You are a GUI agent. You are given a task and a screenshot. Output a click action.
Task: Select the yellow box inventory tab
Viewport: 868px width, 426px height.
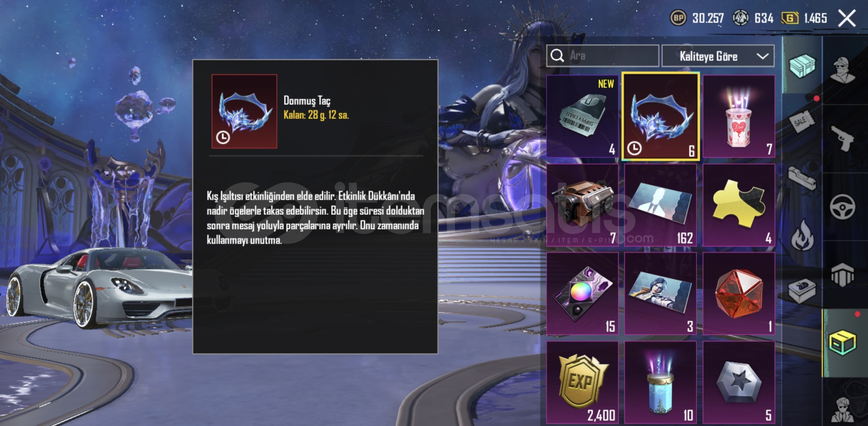tap(842, 343)
